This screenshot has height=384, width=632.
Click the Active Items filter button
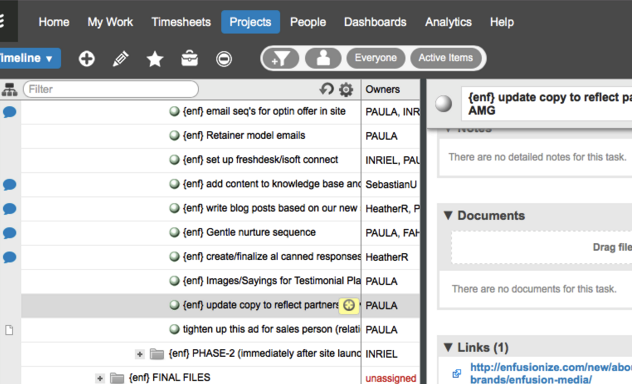445,58
